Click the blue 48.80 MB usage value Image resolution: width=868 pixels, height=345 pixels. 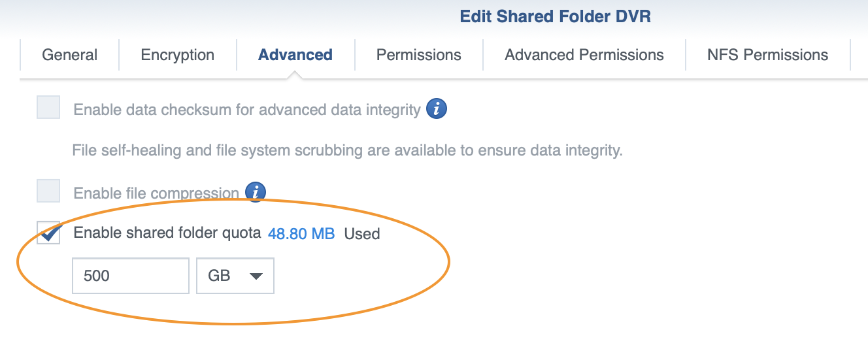coord(301,233)
